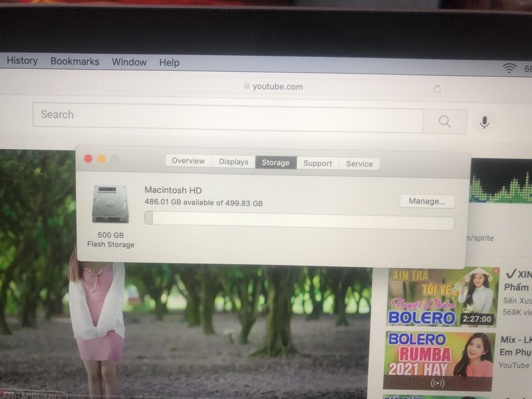Open the Bookmarks menu
The height and width of the screenshot is (399, 532).
[75, 62]
